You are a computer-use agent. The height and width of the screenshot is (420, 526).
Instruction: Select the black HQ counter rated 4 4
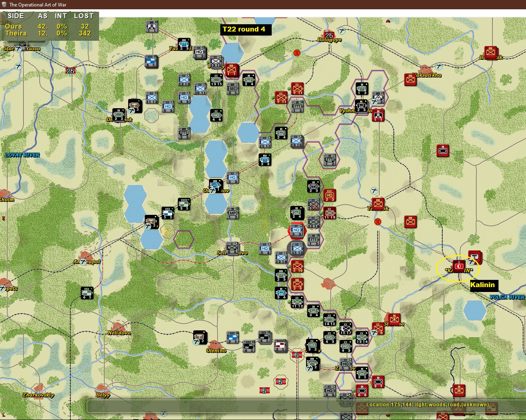pos(216,115)
